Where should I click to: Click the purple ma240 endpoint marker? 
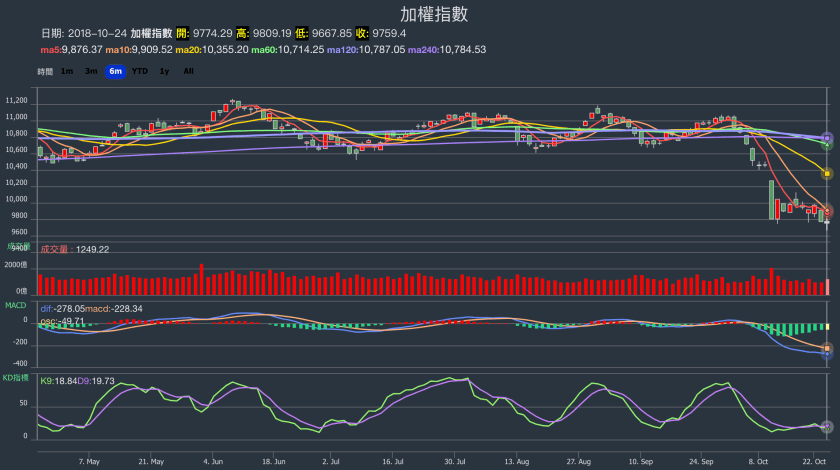827,137
